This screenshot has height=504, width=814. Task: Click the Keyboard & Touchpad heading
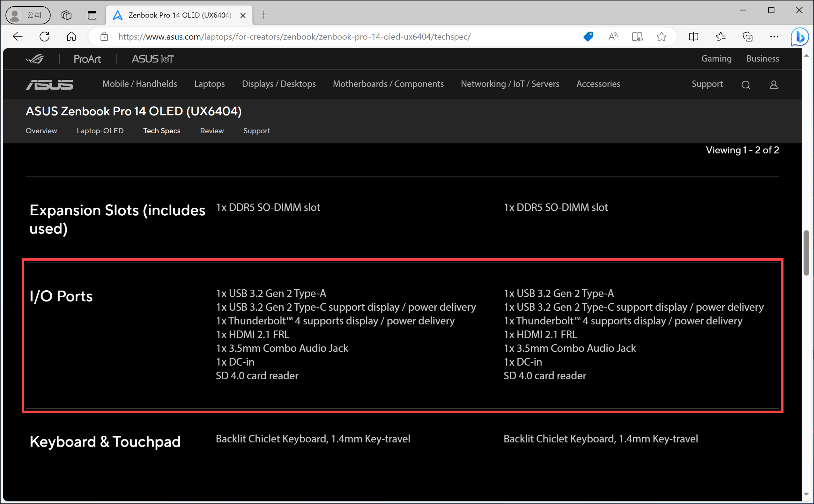point(105,441)
